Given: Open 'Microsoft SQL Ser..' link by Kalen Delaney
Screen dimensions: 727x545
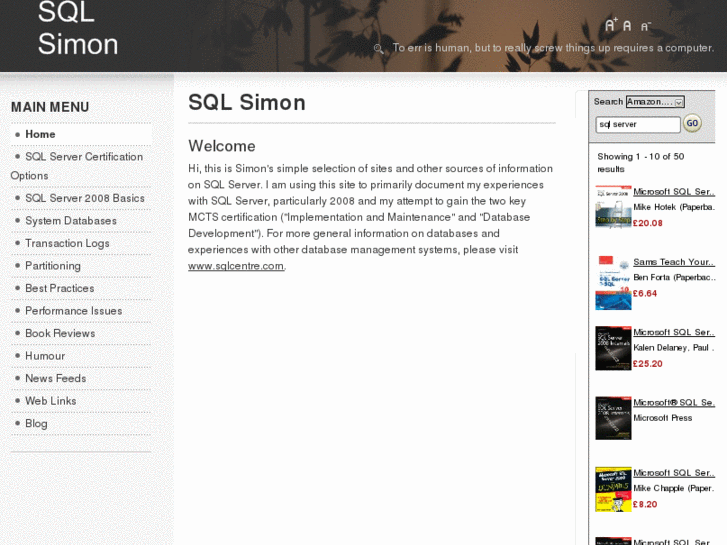Looking at the screenshot, I should click(x=674, y=332).
